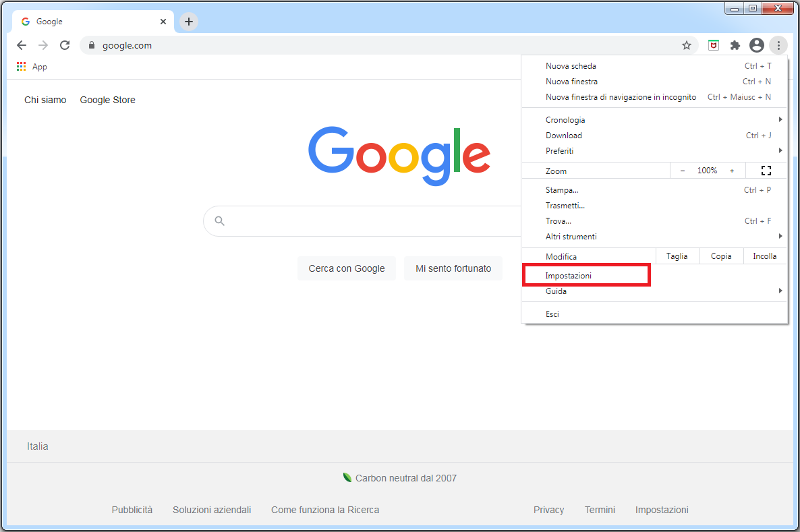800x532 pixels.
Task: Open the Chi siamo link
Action: pos(45,100)
